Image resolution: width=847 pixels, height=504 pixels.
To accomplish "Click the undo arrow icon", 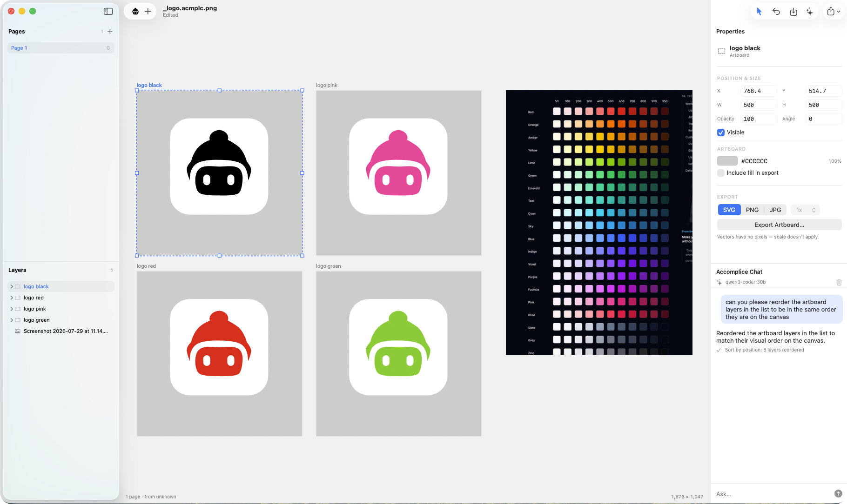I will [776, 12].
